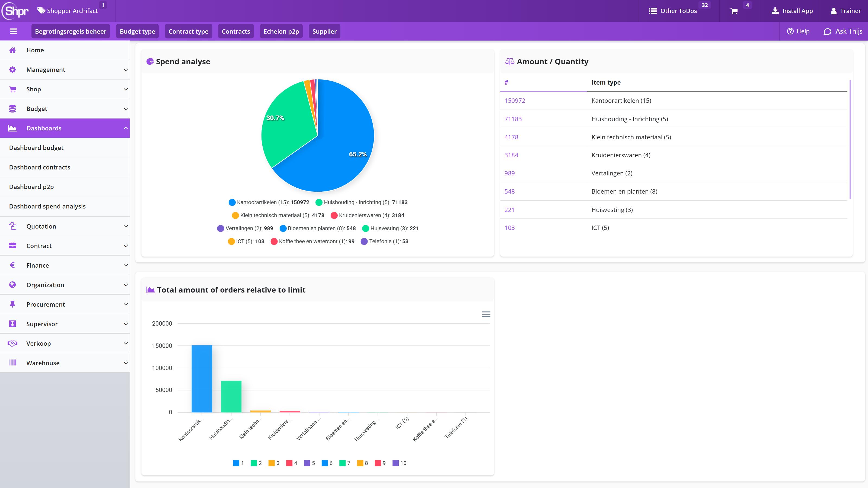Click the Ask Thijs chat bubble icon
This screenshot has height=488, width=868.
click(827, 31)
